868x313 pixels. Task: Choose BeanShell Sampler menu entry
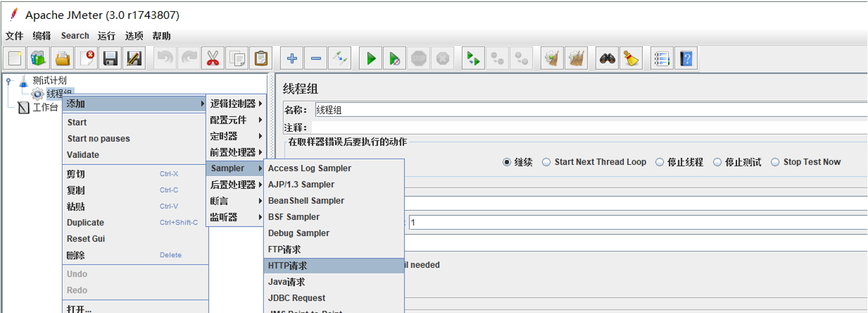pyautogui.click(x=334, y=201)
